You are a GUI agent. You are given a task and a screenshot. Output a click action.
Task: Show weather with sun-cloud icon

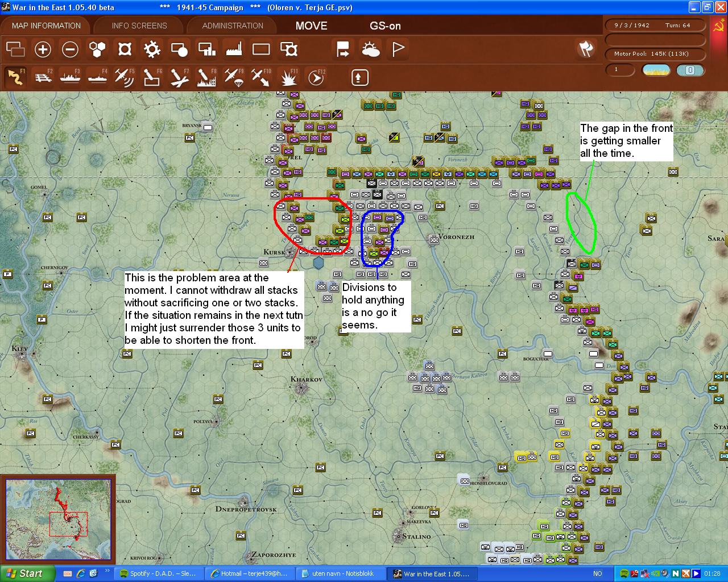click(x=371, y=49)
